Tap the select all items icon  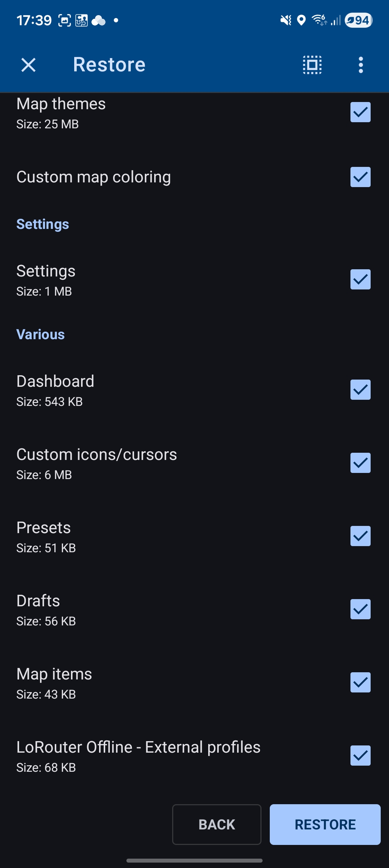(x=312, y=65)
